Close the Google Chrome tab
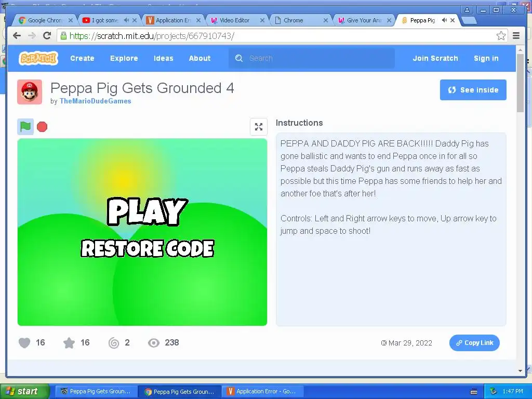The width and height of the screenshot is (532, 399). [x=71, y=20]
